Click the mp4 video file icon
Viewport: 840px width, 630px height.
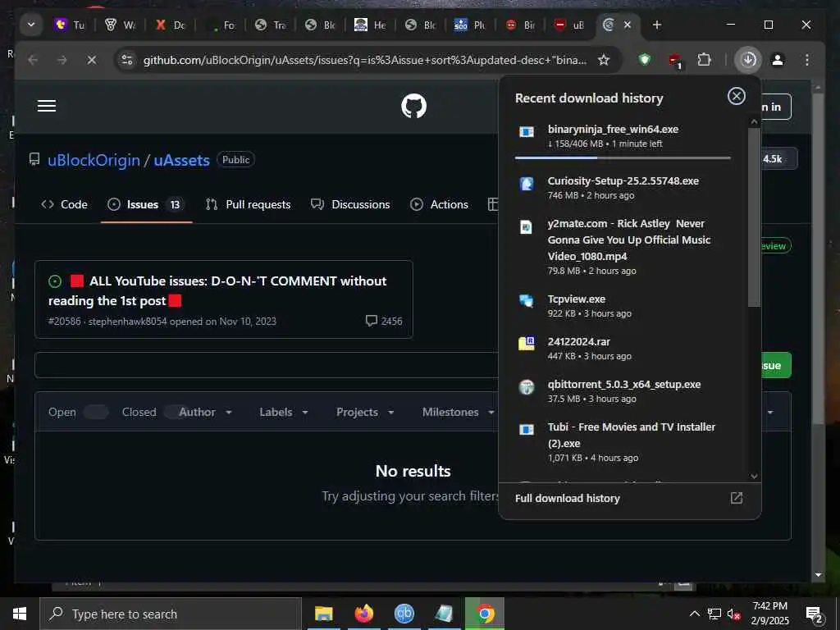click(x=527, y=226)
